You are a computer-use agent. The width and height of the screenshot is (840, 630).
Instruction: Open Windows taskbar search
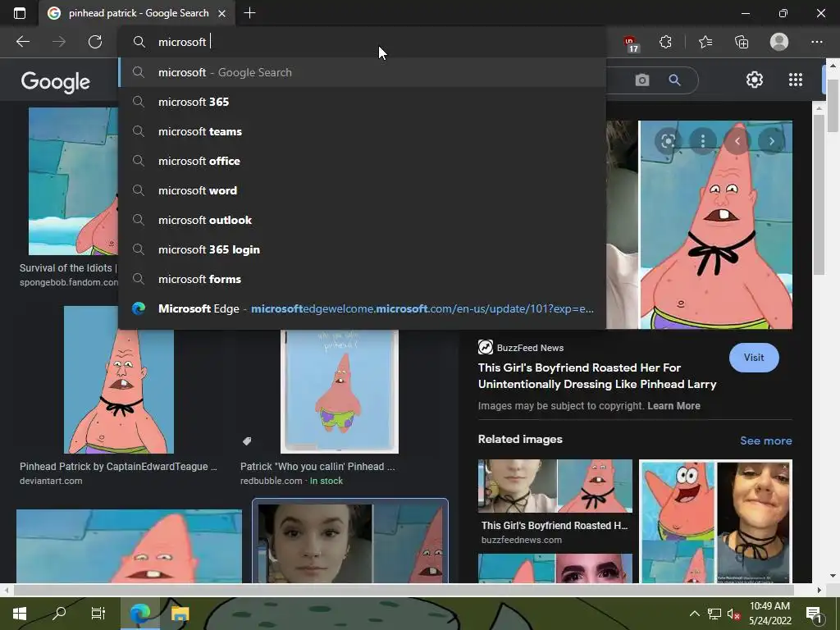[x=59, y=614]
